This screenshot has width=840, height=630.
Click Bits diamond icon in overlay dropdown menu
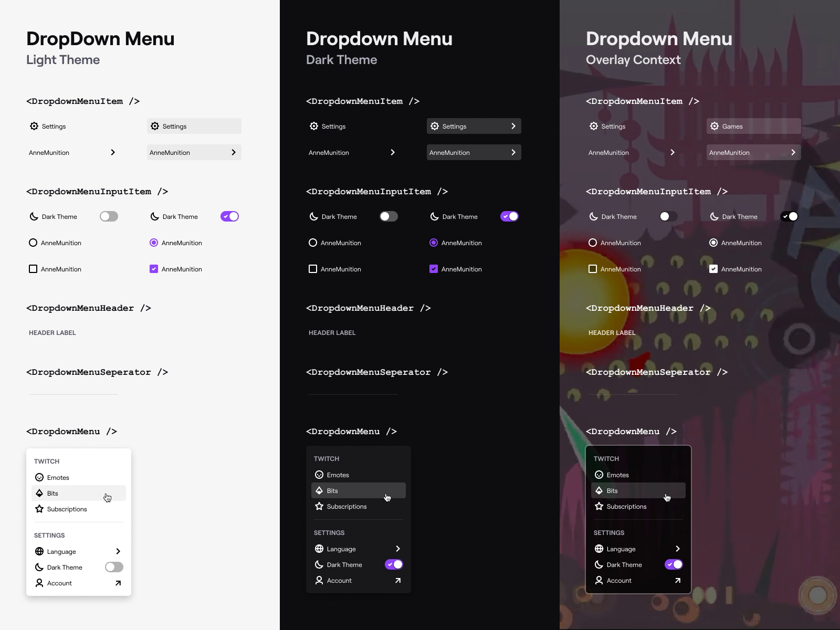[x=599, y=491]
